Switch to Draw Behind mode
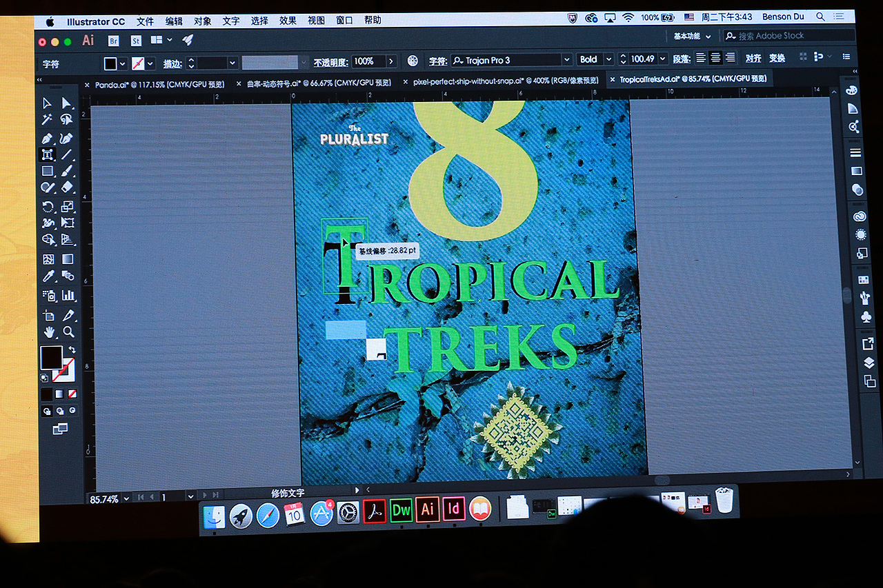Screen dimensions: 883x588 point(60,412)
